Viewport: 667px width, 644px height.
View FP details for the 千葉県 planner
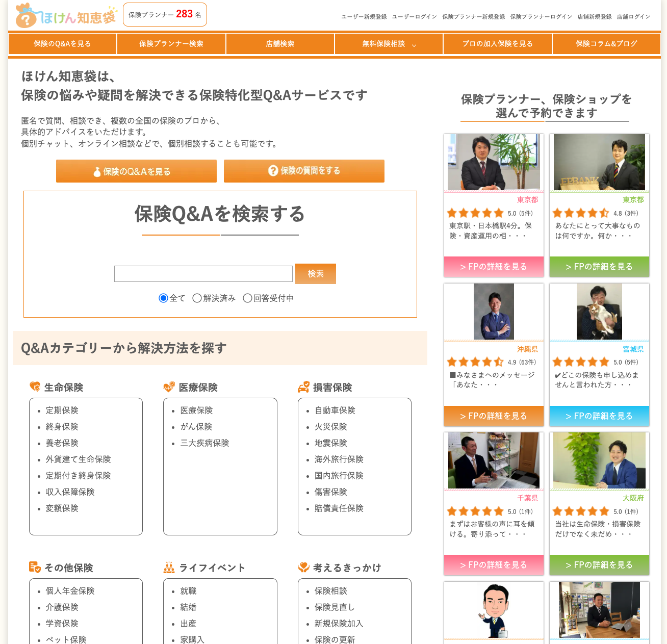coord(494,565)
